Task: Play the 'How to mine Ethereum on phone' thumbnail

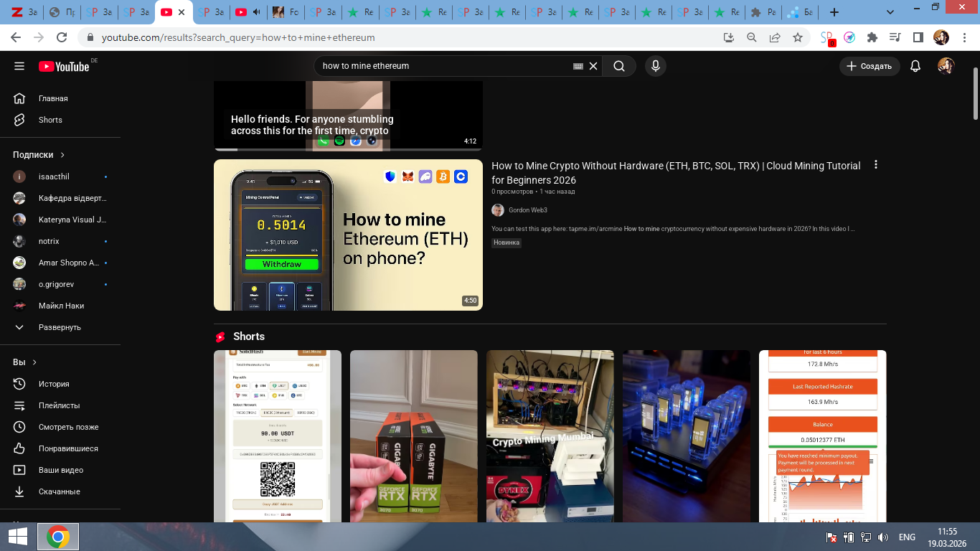Action: (348, 235)
